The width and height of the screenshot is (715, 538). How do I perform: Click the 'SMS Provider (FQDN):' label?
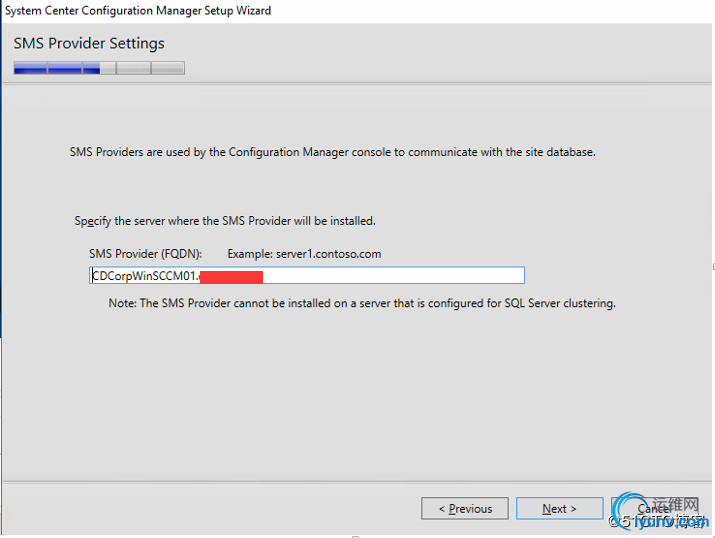pos(145,254)
